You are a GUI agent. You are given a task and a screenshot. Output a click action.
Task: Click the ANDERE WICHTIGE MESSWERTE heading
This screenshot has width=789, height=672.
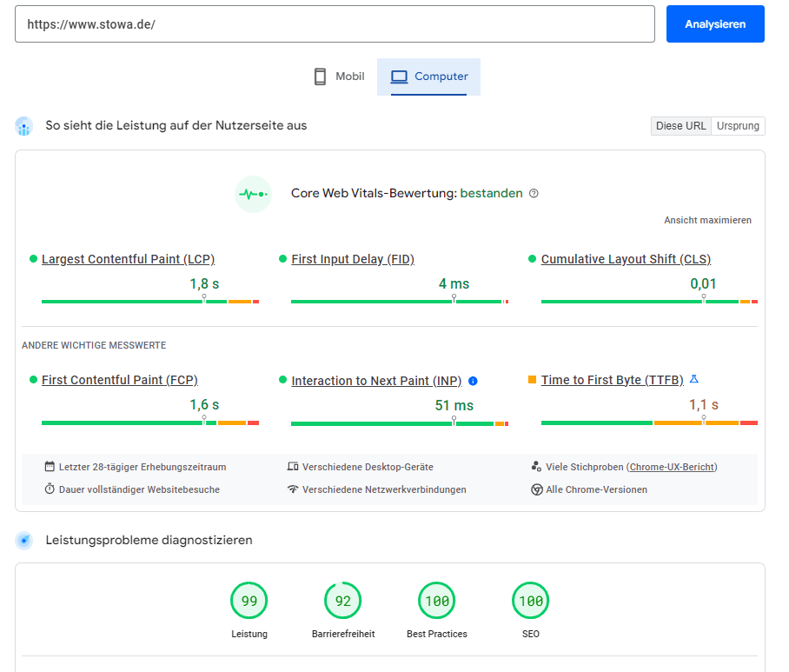coord(94,345)
